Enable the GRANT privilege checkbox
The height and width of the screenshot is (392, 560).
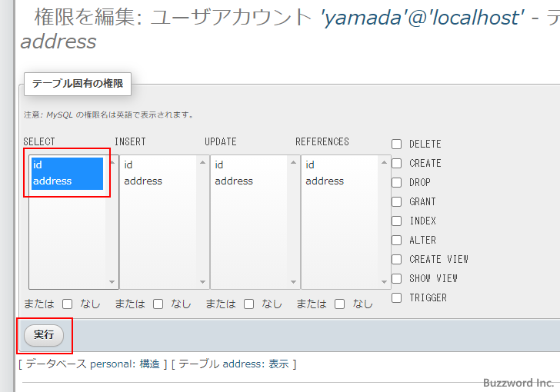coord(397,201)
